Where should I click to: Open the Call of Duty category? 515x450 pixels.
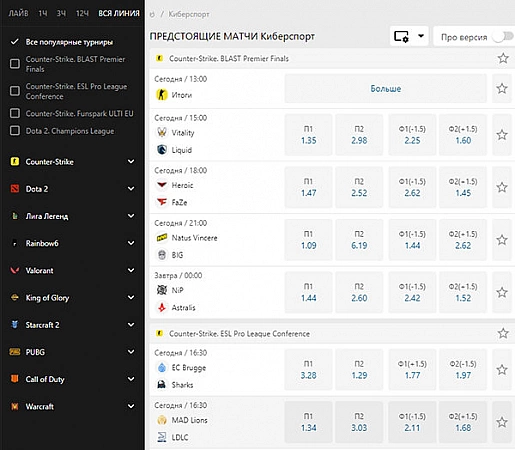tap(45, 379)
